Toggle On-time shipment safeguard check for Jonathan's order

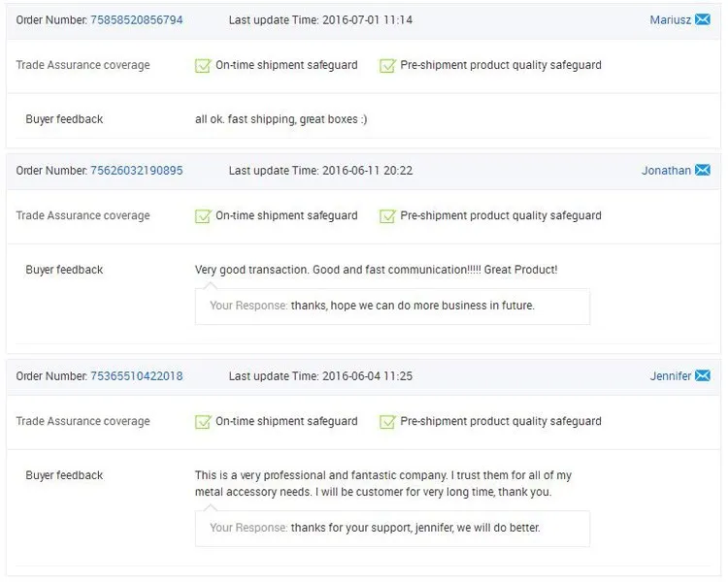tap(203, 215)
